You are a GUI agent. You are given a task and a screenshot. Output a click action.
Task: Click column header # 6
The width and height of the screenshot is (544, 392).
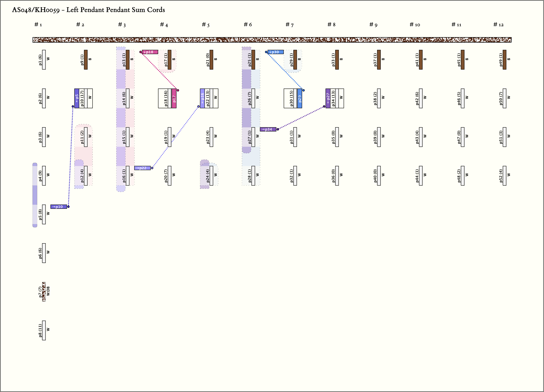tap(248, 24)
